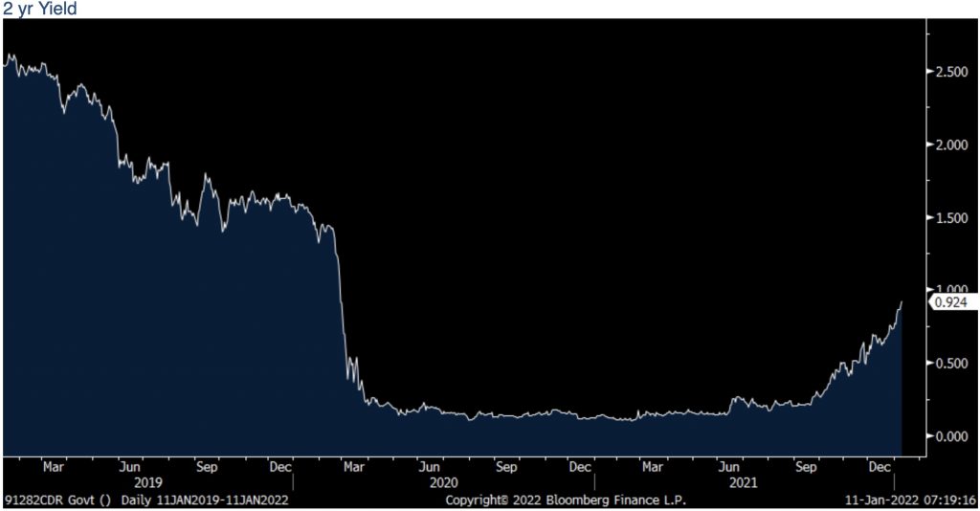Select the 1.500 y-axis tick label

point(951,218)
